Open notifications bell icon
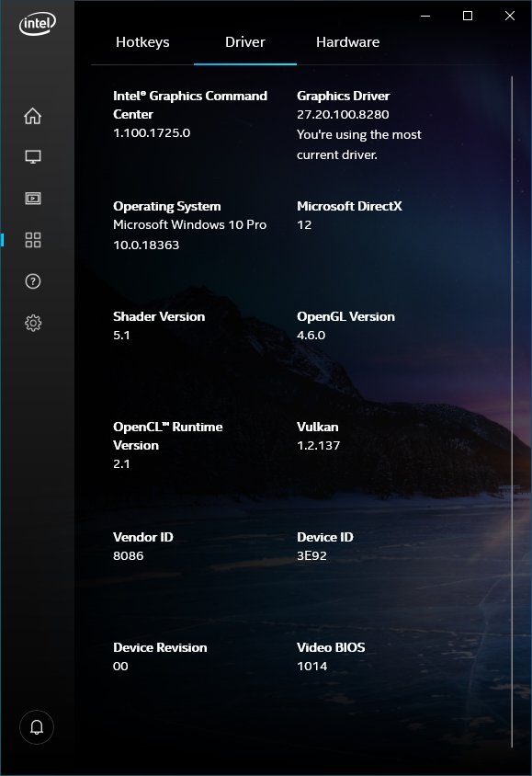The height and width of the screenshot is (776, 532). coord(37,727)
